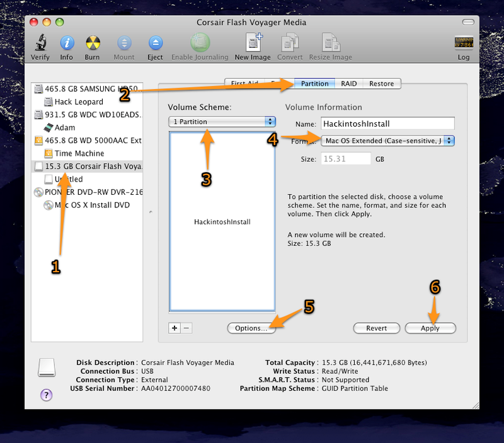Click the Revert button
Image resolution: width=504 pixels, height=443 pixels.
(376, 328)
